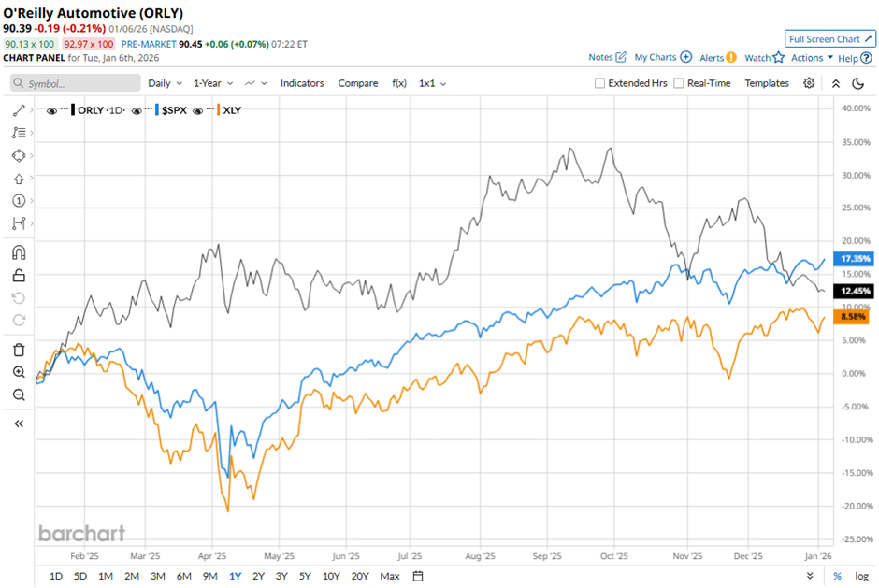This screenshot has height=588, width=879.
Task: Switch to dark mode moon icon
Action: pyautogui.click(x=857, y=83)
